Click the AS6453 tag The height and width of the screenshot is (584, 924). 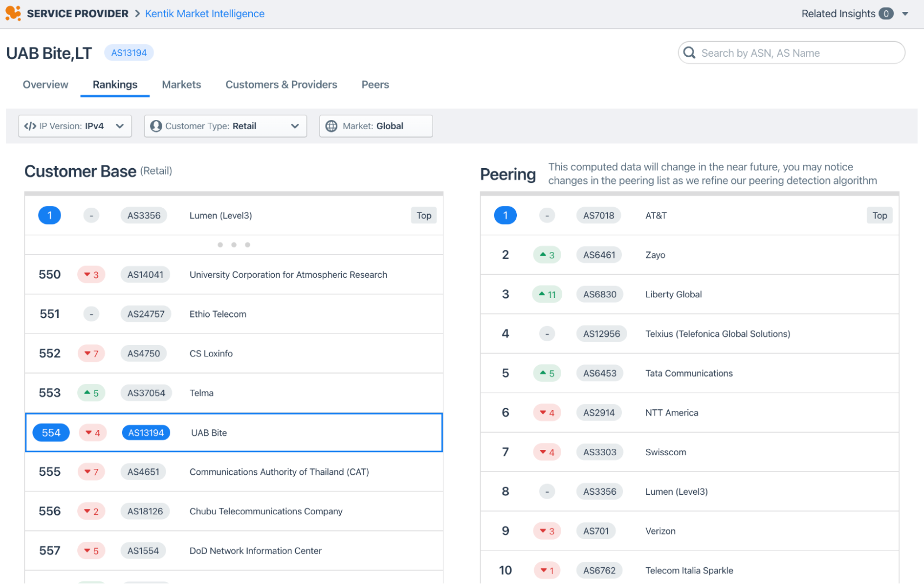(x=600, y=373)
